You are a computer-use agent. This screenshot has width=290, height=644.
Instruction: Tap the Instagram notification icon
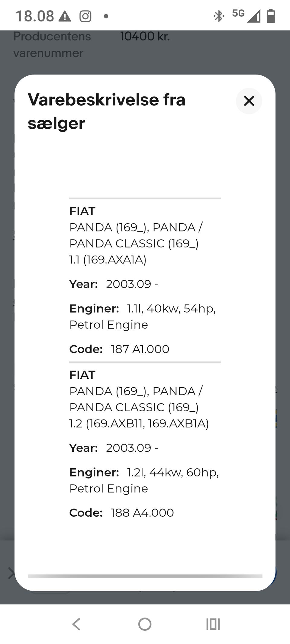point(85,16)
